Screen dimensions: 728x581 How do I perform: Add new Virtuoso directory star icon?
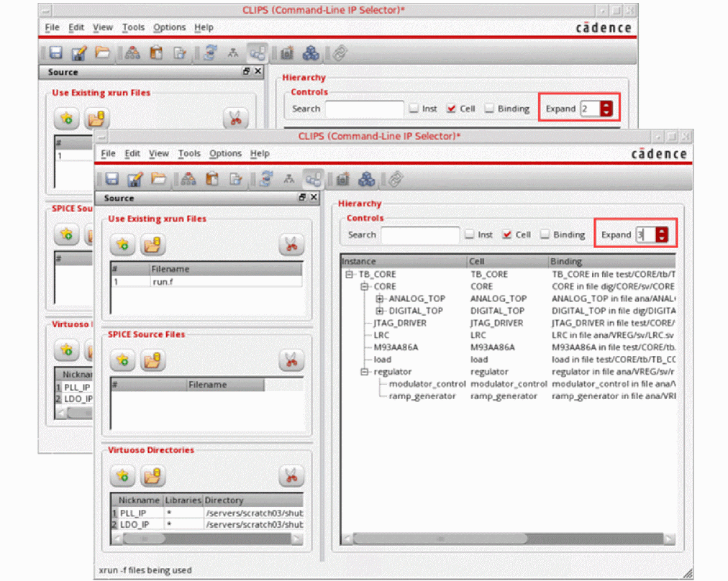pos(122,476)
